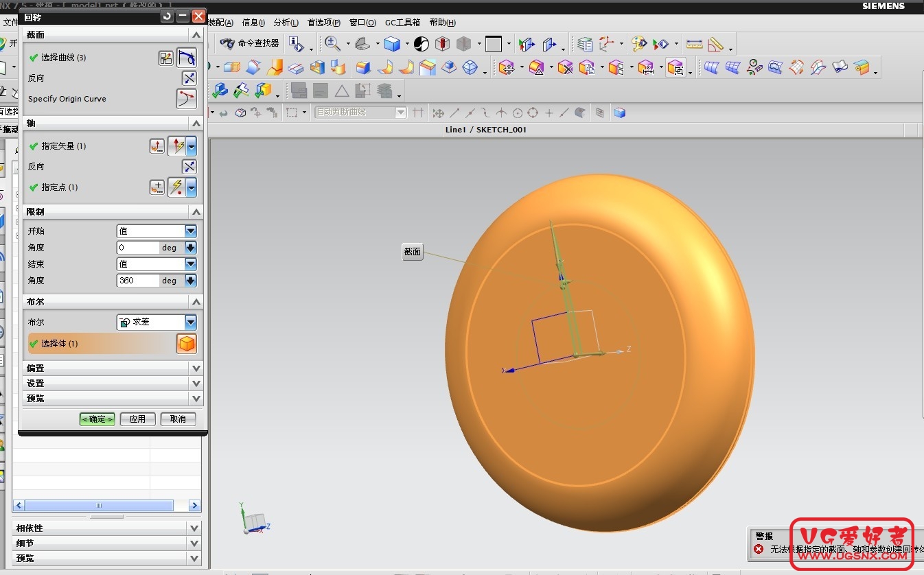
Task: Click the zoom magnifier icon in the view toolbar
Action: (x=333, y=44)
